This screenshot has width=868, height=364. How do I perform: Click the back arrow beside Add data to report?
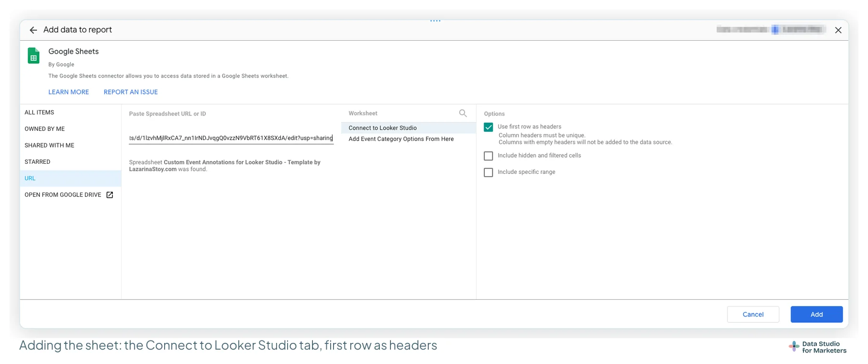[33, 30]
